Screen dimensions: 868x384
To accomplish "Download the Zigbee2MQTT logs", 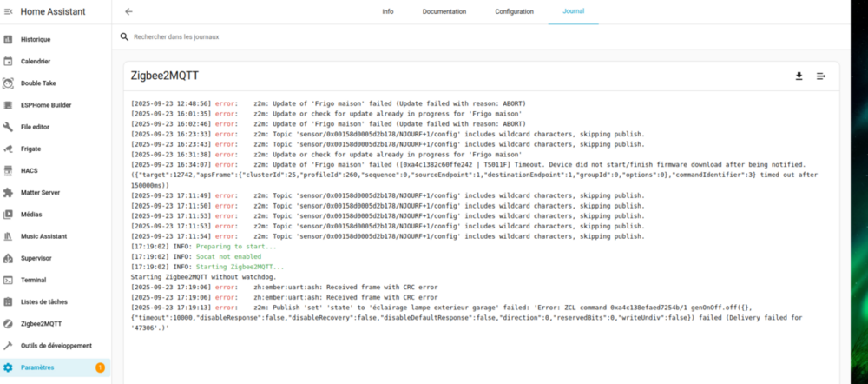I will pyautogui.click(x=799, y=76).
